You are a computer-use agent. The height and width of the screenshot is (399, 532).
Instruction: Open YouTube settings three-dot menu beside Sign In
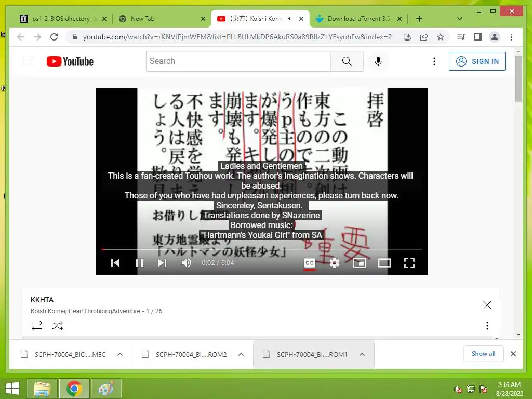coord(434,61)
